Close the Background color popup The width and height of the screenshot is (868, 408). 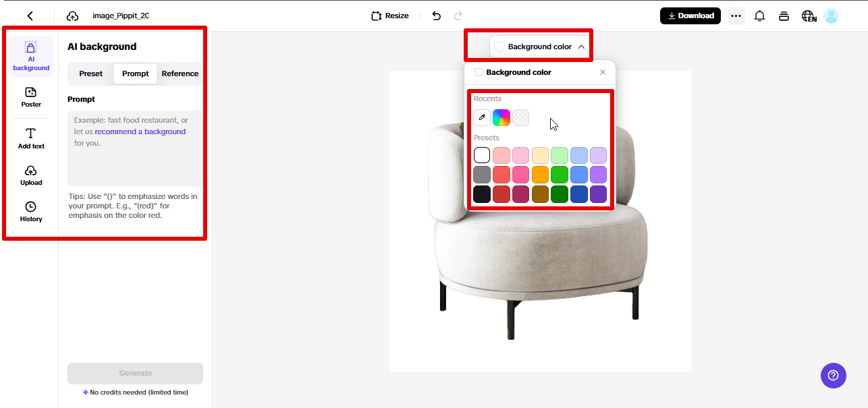[603, 72]
